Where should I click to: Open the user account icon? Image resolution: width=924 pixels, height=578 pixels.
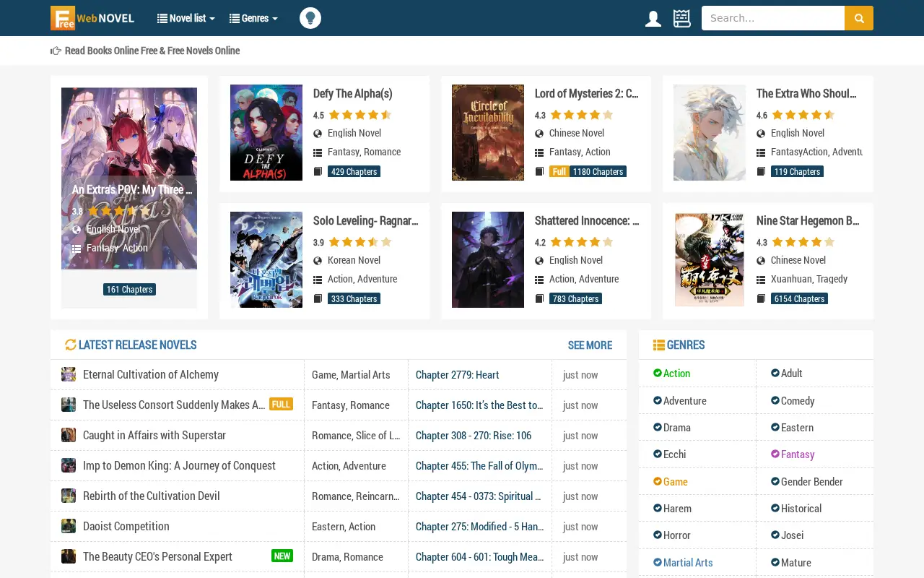pos(653,19)
